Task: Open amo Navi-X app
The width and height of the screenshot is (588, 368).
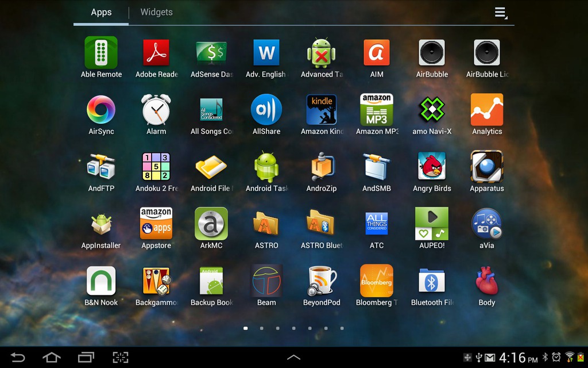Action: (432, 110)
